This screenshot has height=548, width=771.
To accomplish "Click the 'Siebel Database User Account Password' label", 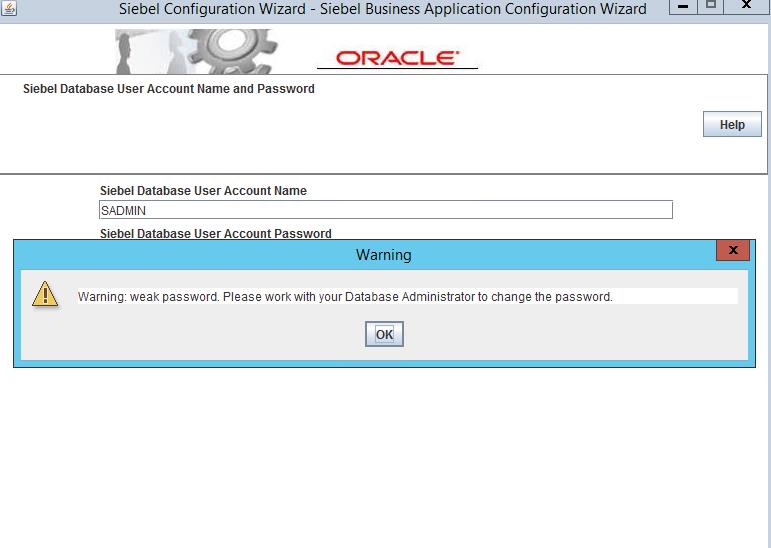I will 215,233.
